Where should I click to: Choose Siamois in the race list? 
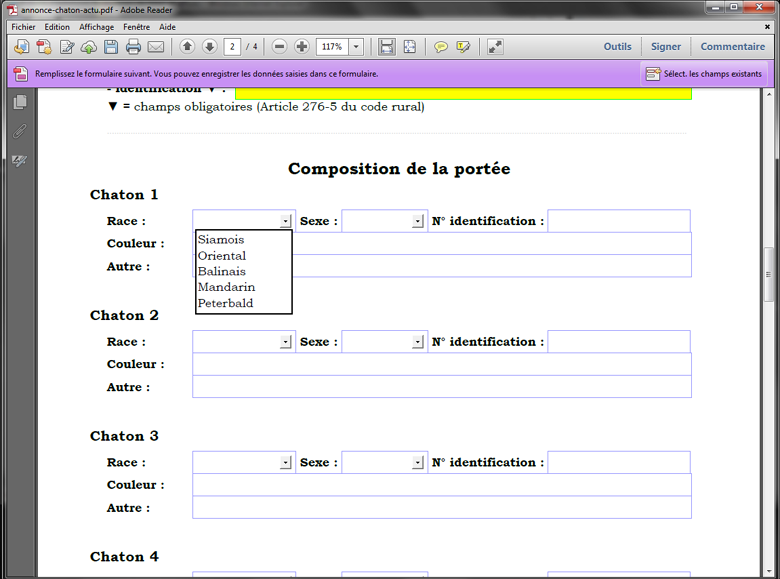click(244, 239)
